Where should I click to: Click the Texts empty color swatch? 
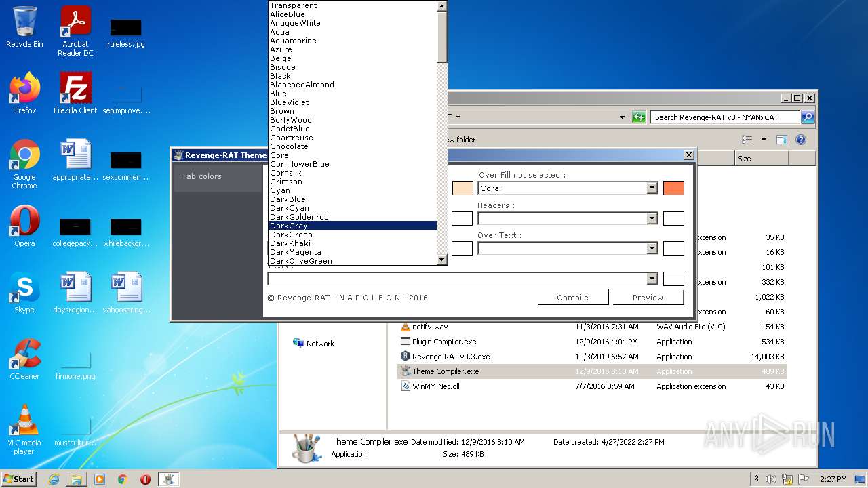(673, 279)
